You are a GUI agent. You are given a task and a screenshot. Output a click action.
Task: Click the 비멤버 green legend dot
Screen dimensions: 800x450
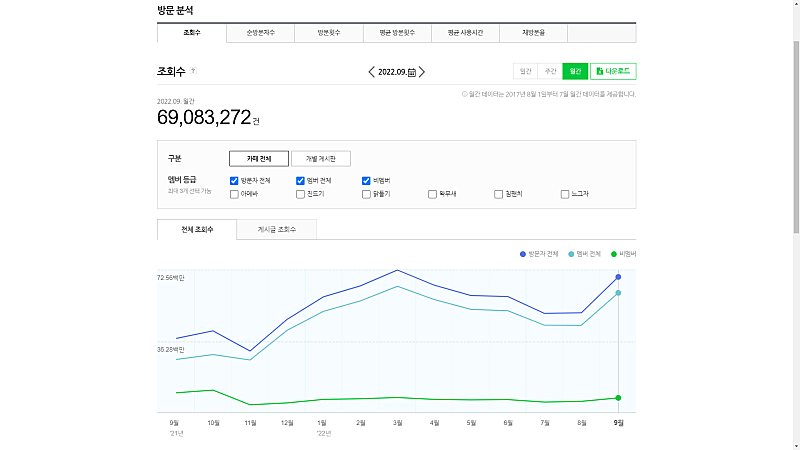tap(615, 254)
